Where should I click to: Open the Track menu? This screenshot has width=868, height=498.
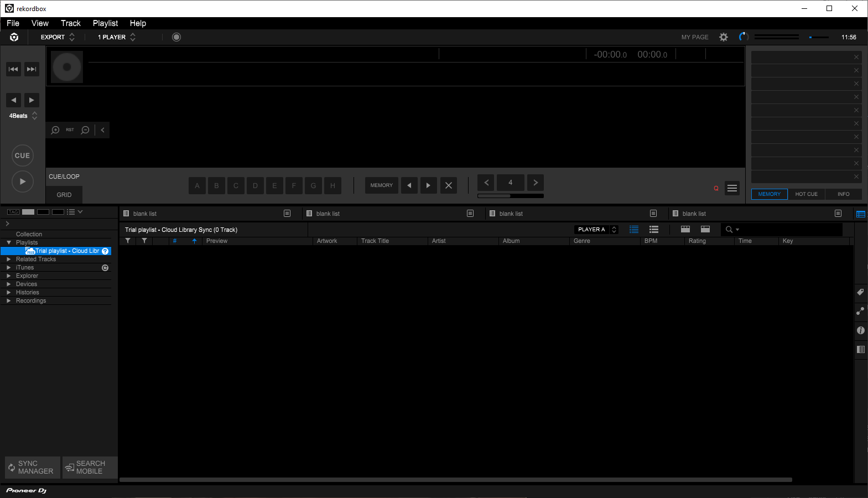click(x=71, y=23)
